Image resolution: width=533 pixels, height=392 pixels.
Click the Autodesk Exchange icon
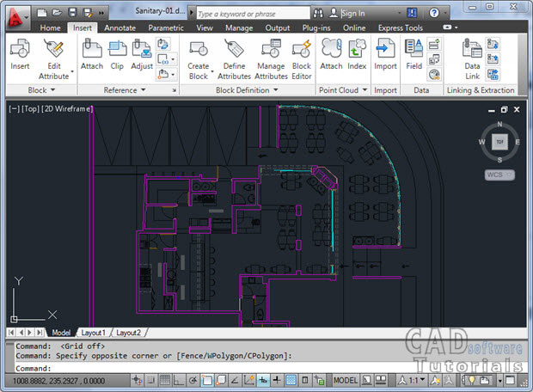pyautogui.click(x=412, y=13)
